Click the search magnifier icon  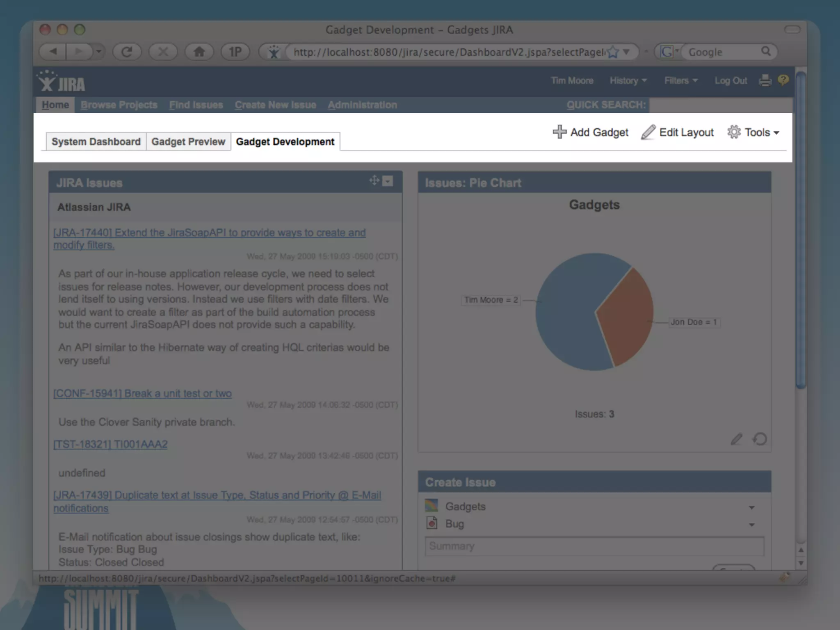766,51
